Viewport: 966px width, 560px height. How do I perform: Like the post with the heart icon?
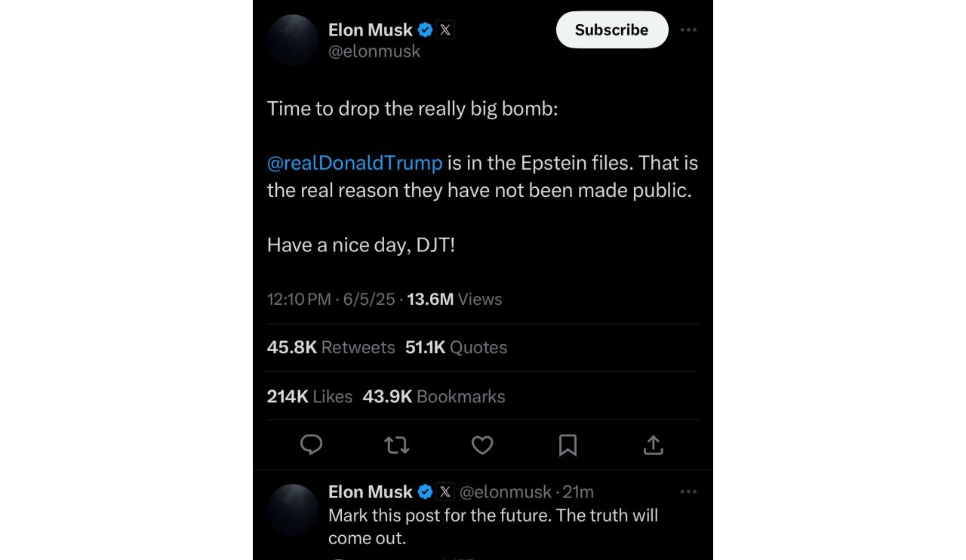[x=482, y=445]
